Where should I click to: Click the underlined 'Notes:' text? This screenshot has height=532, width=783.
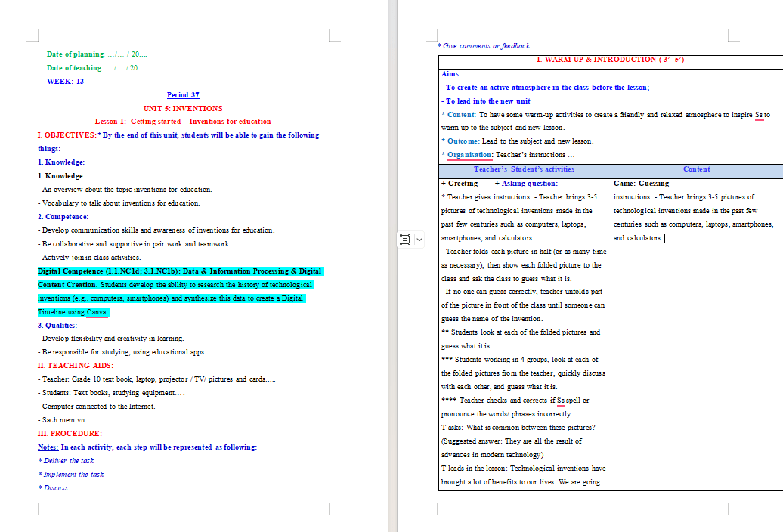pos(48,447)
